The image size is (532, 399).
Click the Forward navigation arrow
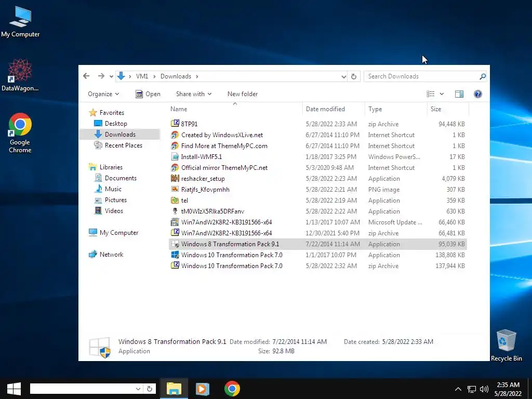click(x=101, y=76)
